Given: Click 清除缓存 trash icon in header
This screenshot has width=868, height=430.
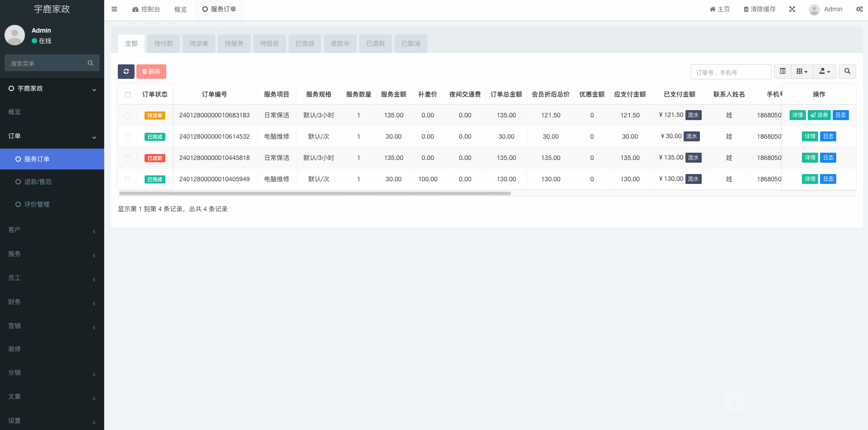Looking at the screenshot, I should (746, 9).
